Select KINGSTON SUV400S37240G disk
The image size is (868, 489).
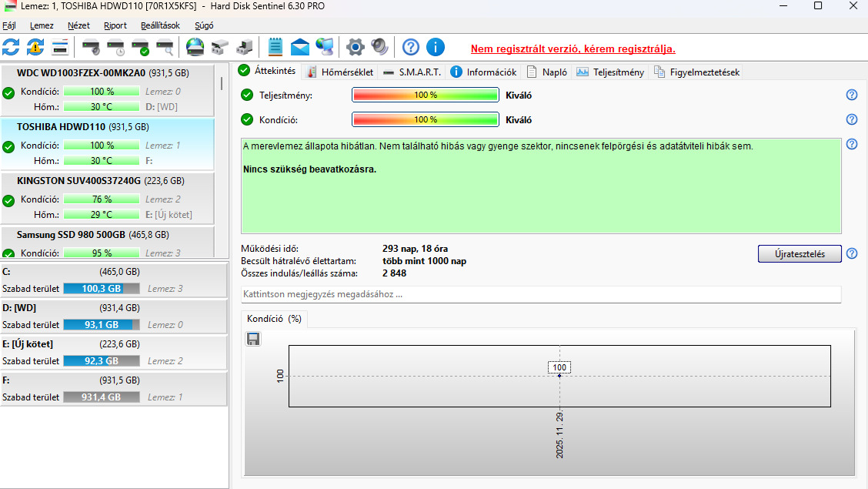coord(108,198)
